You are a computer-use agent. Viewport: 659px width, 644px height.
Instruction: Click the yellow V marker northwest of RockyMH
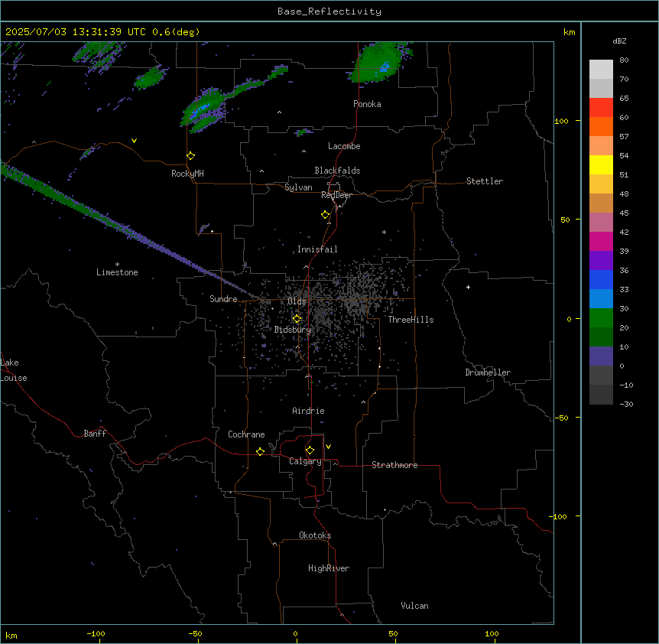pyautogui.click(x=134, y=141)
